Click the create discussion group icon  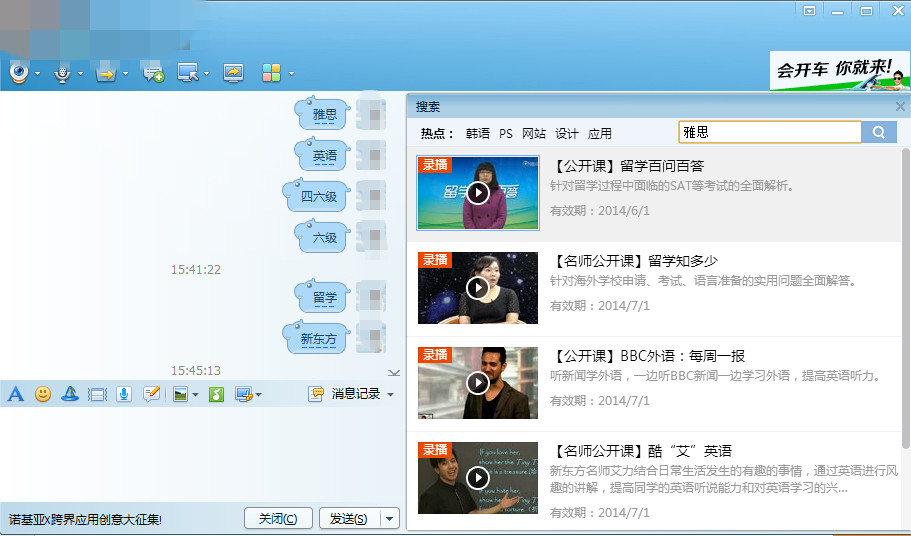153,72
